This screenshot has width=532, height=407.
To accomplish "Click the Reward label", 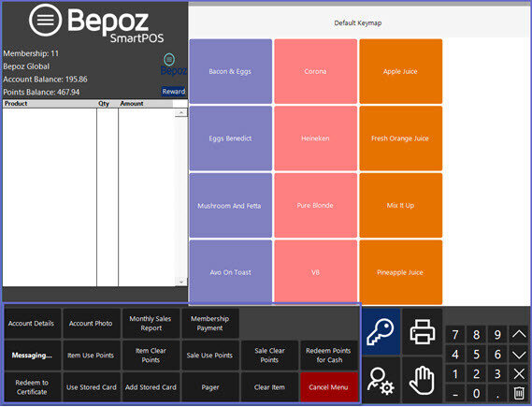I will 173,92.
